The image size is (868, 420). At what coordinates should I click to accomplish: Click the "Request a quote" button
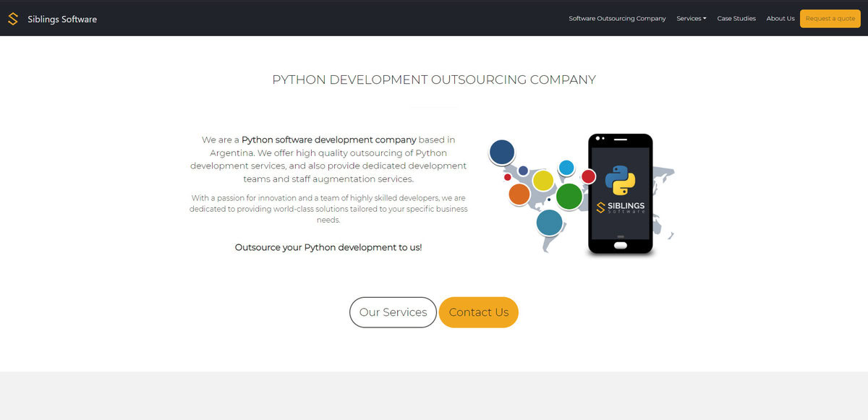pyautogui.click(x=829, y=18)
